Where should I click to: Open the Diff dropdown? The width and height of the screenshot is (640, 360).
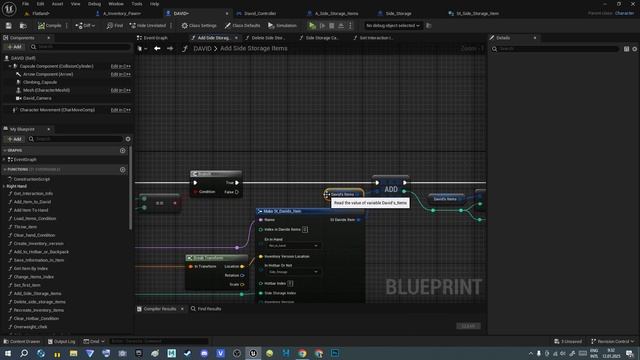[85, 26]
